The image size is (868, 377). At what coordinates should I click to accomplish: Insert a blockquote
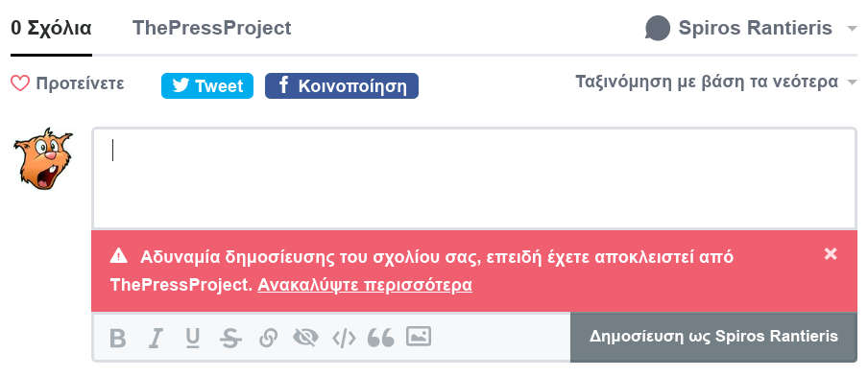381,338
